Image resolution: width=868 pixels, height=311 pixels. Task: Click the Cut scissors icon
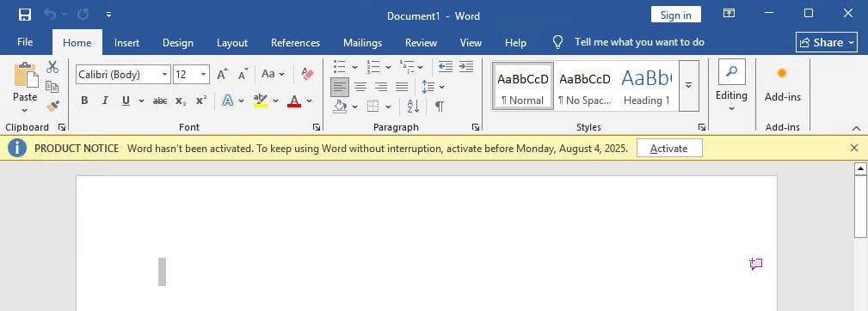pos(52,67)
